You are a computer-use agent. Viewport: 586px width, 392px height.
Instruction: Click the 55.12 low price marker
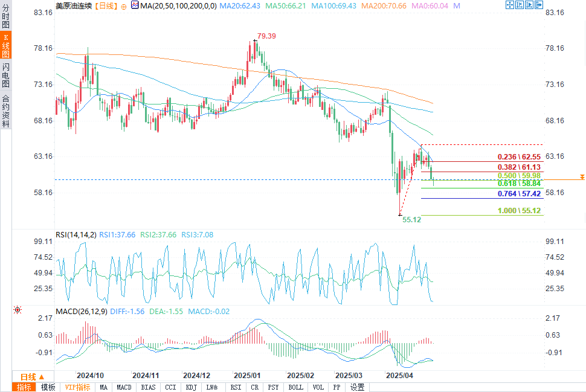[412, 220]
